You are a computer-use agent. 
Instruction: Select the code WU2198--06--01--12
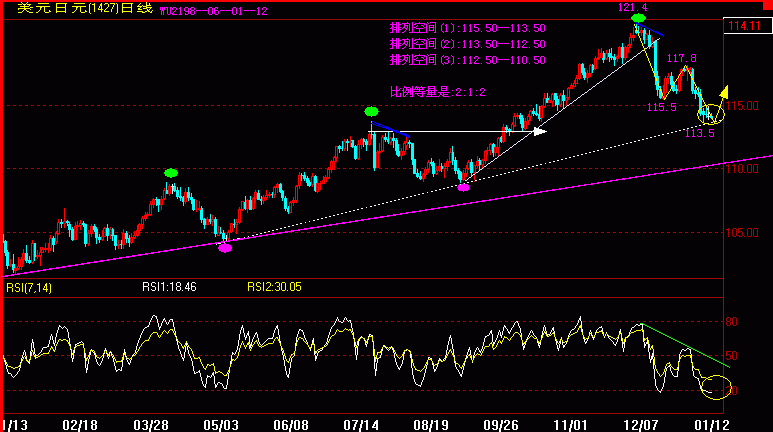[x=213, y=11]
